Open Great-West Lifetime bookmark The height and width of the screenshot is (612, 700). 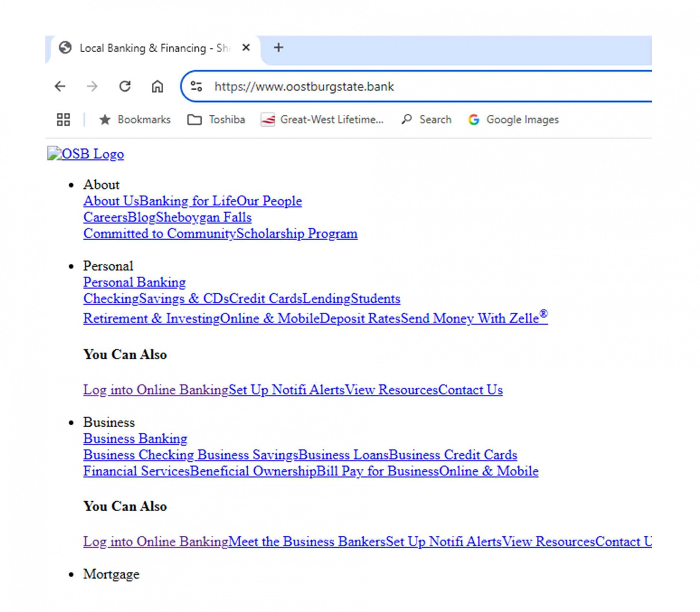(x=322, y=120)
